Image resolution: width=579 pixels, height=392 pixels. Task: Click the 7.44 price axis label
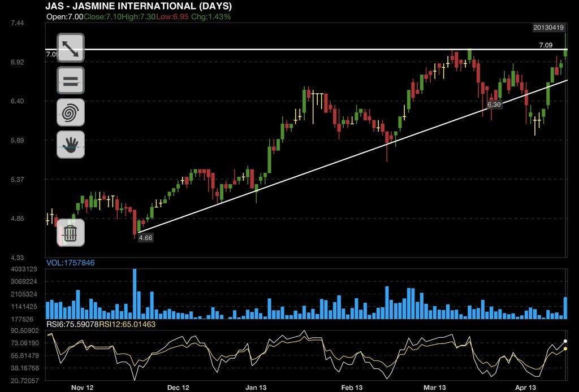[18, 23]
